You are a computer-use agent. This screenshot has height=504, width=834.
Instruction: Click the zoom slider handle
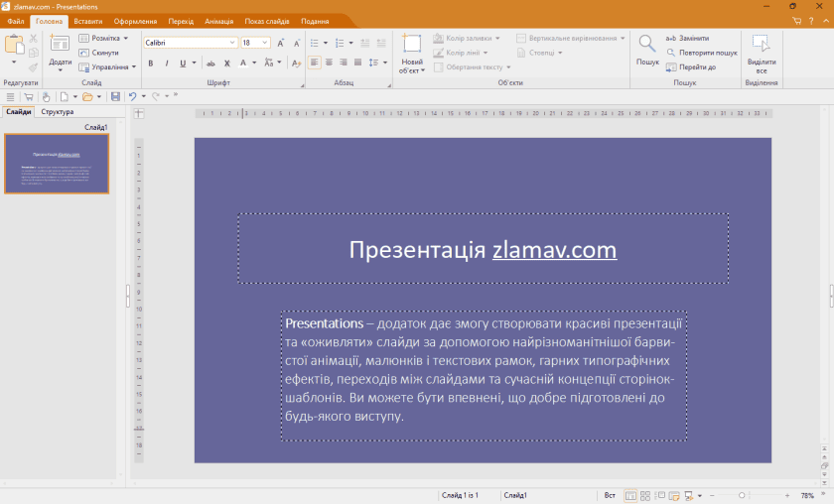point(742,495)
